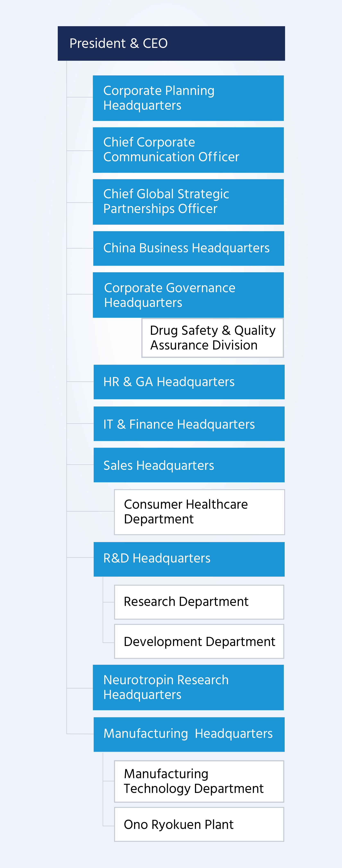The width and height of the screenshot is (342, 868).
Task: Open the R&D Headquarters node
Action: (189, 559)
